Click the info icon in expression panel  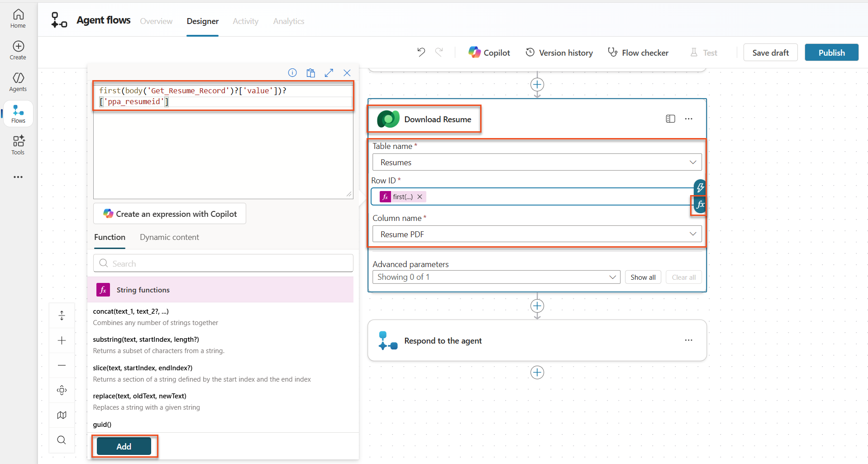[292, 73]
